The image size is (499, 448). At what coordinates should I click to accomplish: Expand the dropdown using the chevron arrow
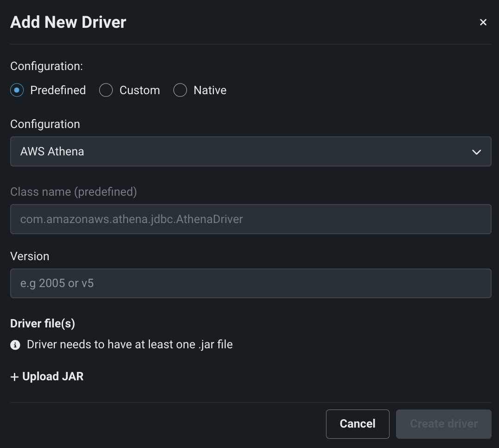click(x=476, y=152)
